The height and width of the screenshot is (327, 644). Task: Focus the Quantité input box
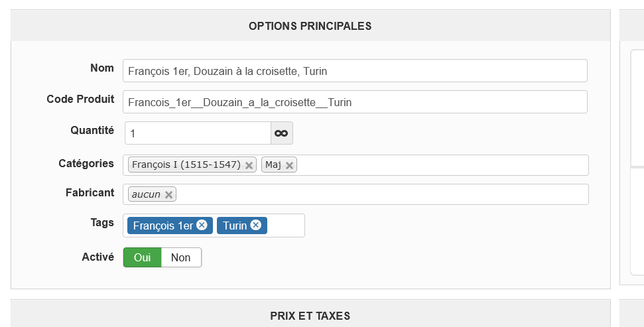198,133
